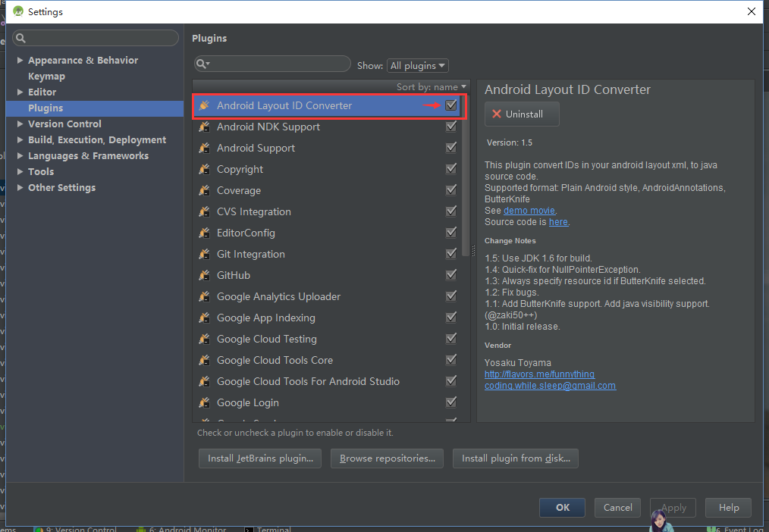Open the Sort by name menu

click(x=431, y=87)
